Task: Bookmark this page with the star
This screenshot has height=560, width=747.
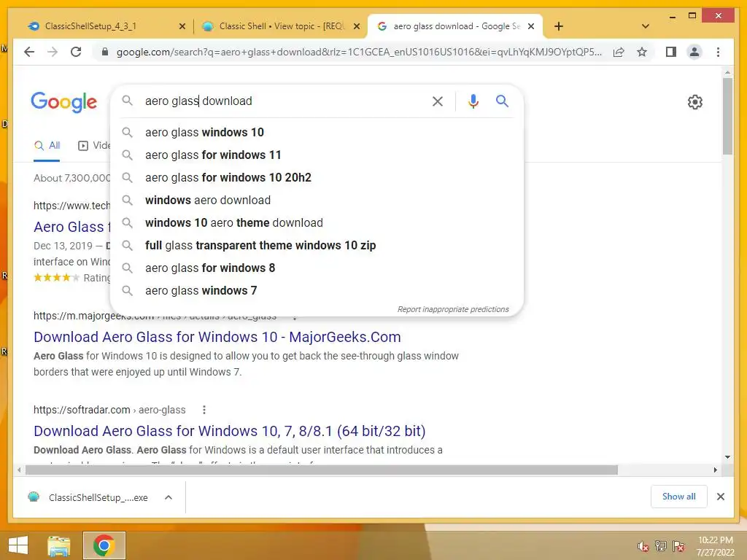Action: (642, 52)
